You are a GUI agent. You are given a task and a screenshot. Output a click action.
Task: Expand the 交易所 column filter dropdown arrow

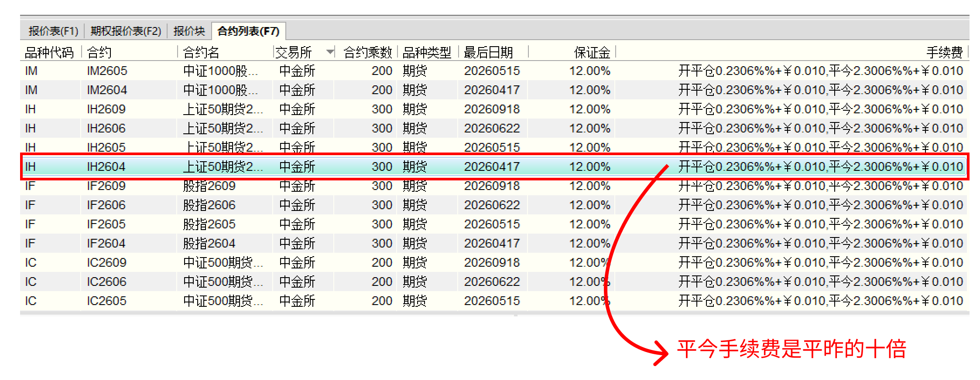tap(330, 52)
